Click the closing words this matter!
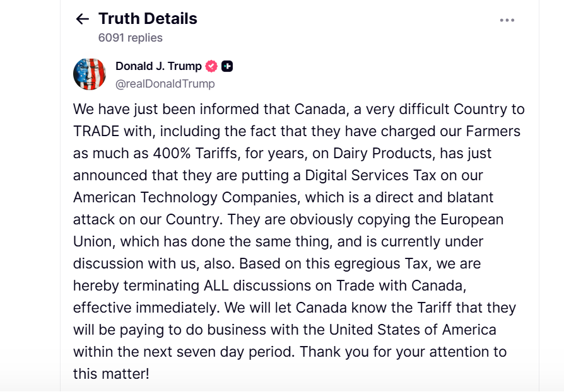Viewport: 564px width, 392px height. tap(111, 374)
